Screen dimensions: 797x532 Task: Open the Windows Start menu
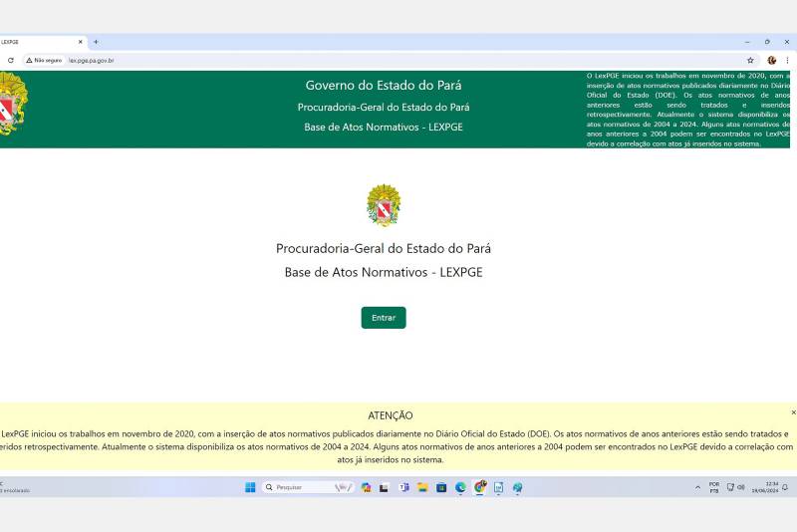tap(250, 487)
